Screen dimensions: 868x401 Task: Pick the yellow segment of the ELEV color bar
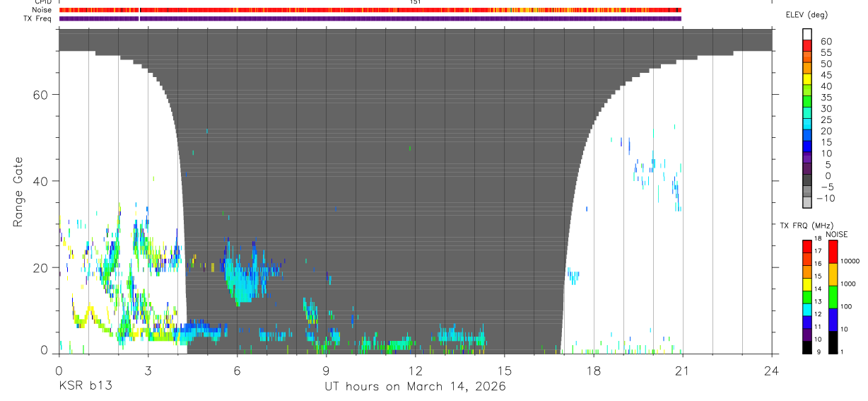click(x=807, y=79)
